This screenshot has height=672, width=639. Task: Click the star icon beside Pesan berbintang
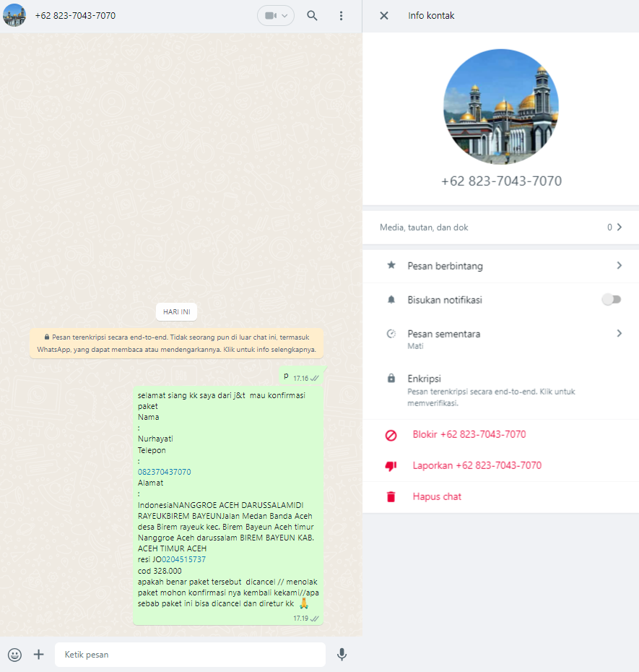[391, 265]
